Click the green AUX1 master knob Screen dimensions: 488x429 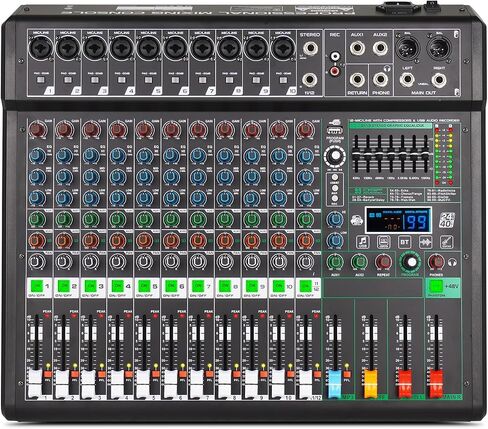coord(335,262)
